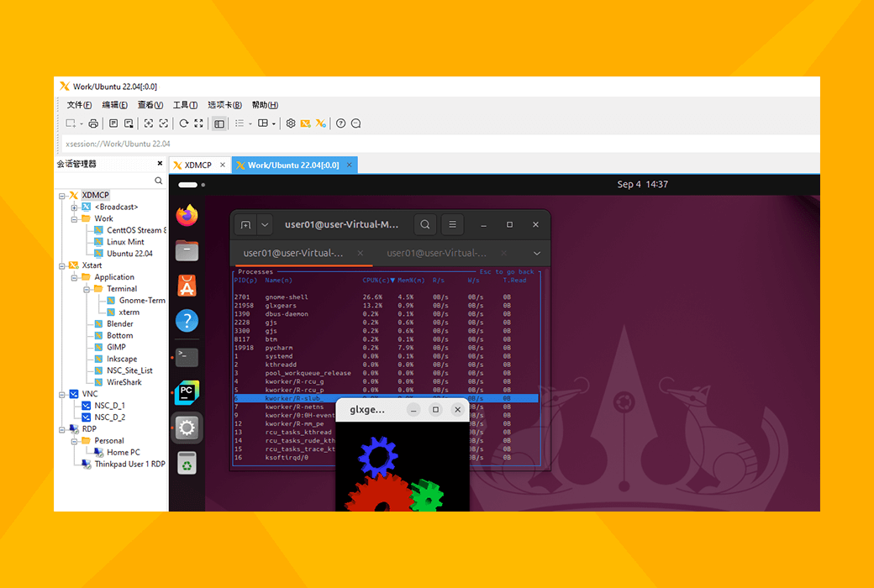
Task: Open the 工具(T) menu
Action: 185,105
